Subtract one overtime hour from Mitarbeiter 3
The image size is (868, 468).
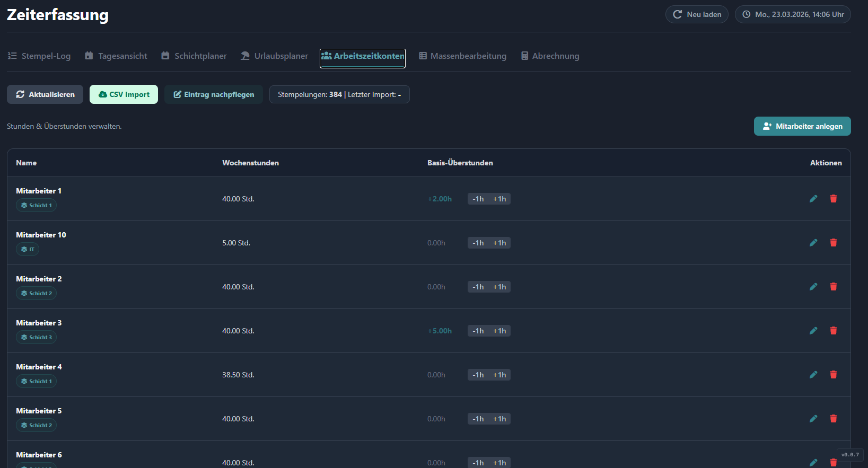[478, 331]
